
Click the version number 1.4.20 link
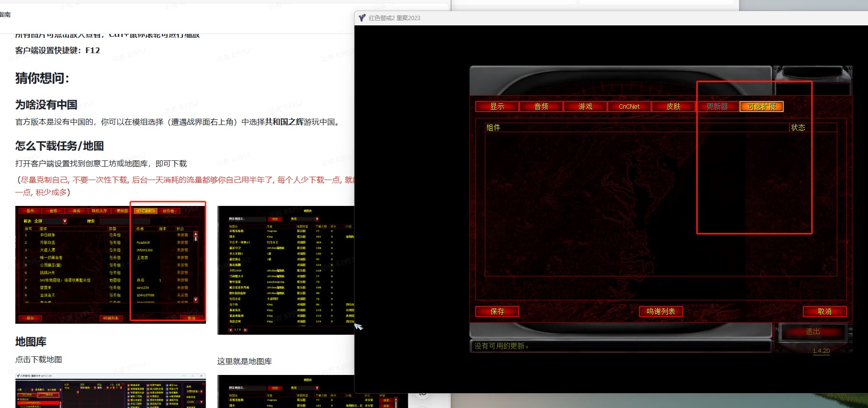point(821,351)
